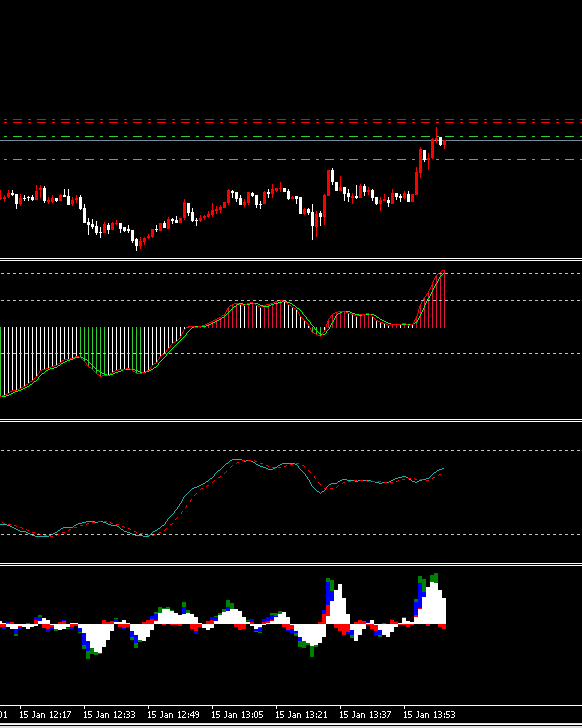Click the tall red breakout candle before 13:53

(416, 183)
